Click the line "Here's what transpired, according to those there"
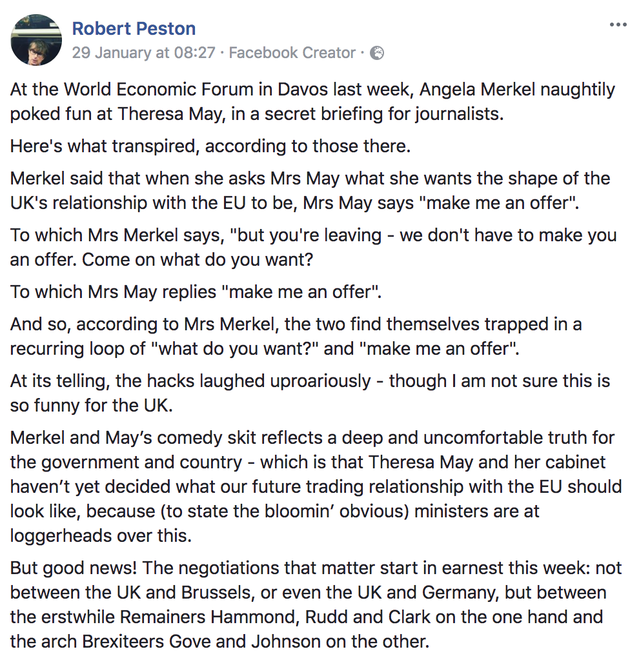The height and width of the screenshot is (667, 630). [x=210, y=146]
